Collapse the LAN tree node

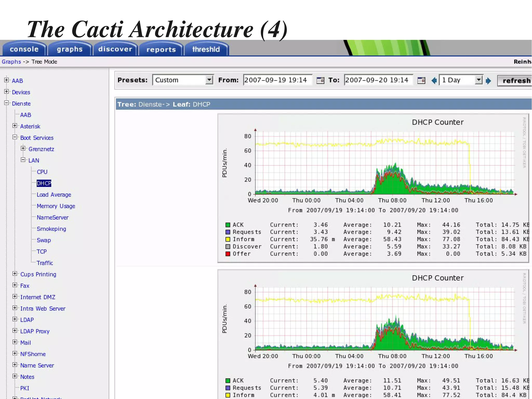[x=23, y=160]
